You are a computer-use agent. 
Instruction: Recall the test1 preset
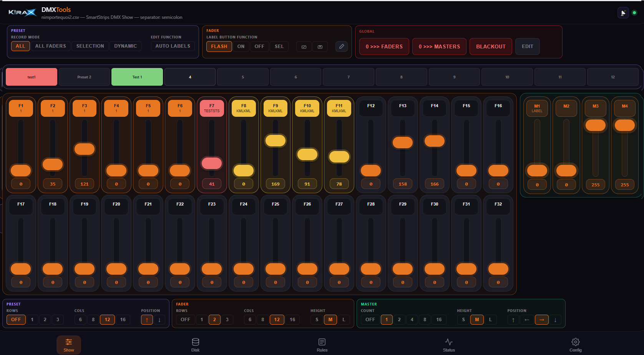pos(32,77)
